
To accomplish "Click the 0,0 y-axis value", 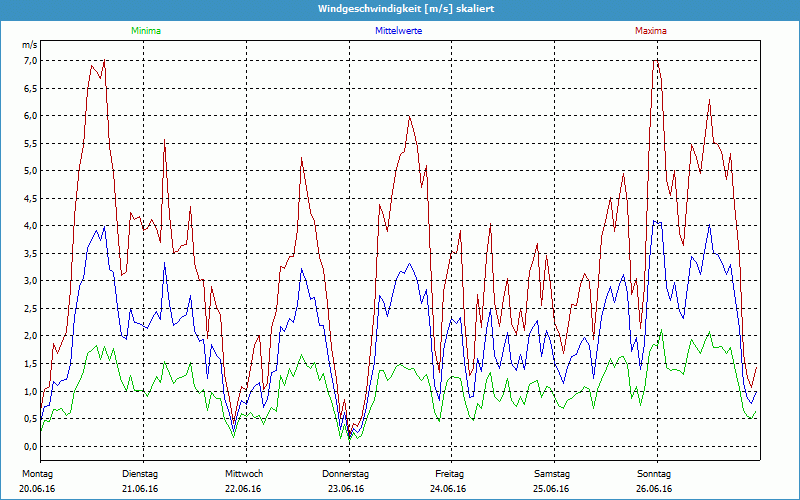I will (31, 446).
